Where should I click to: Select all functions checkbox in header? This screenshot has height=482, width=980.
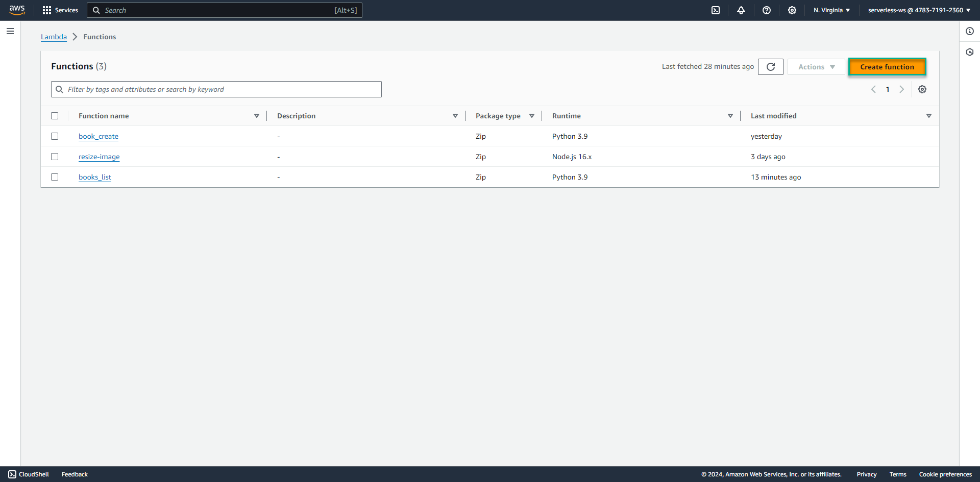pyautogui.click(x=55, y=116)
